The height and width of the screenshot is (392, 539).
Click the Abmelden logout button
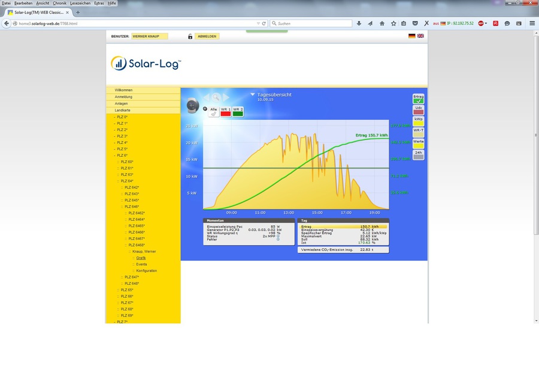[x=207, y=37]
